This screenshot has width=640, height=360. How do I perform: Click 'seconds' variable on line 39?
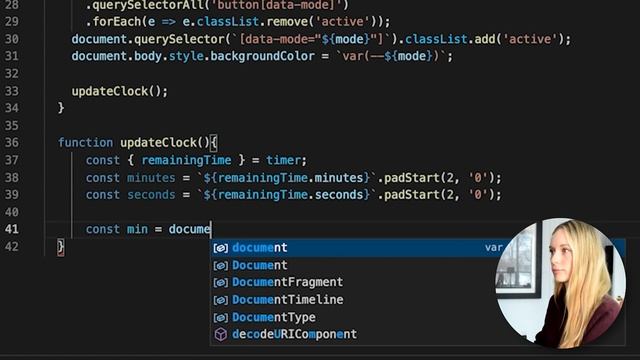click(x=151, y=195)
